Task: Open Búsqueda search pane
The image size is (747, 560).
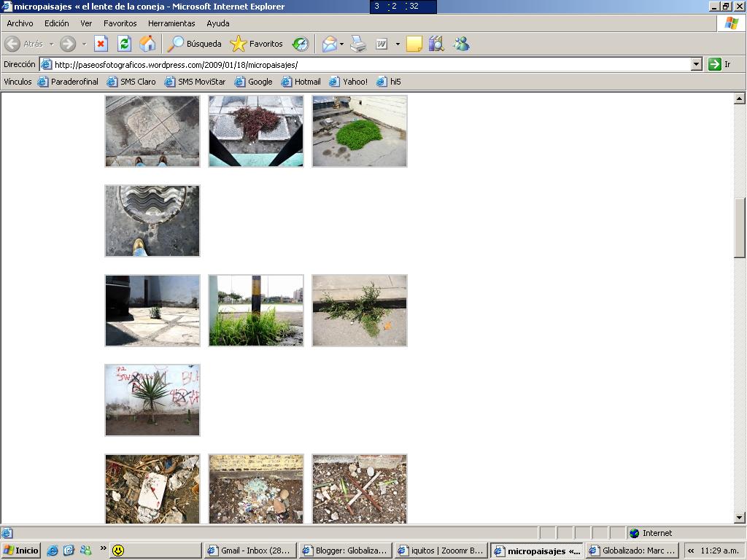Action: (194, 44)
